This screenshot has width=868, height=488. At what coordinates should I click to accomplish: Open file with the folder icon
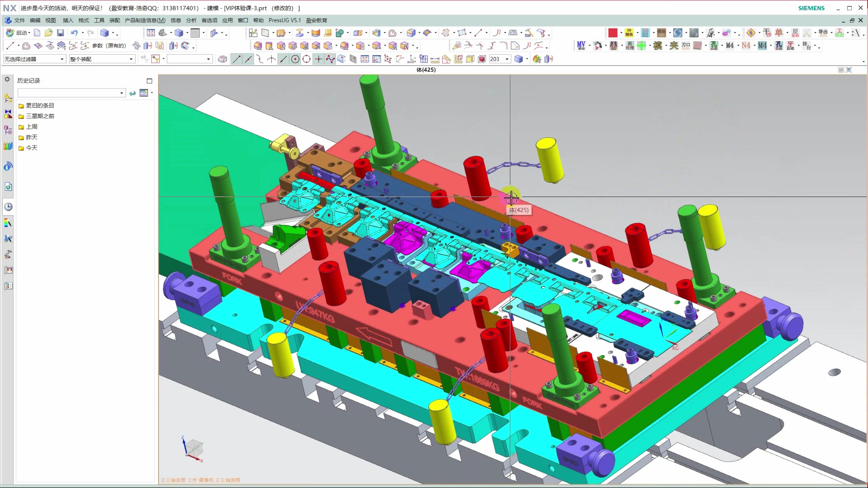pos(48,33)
